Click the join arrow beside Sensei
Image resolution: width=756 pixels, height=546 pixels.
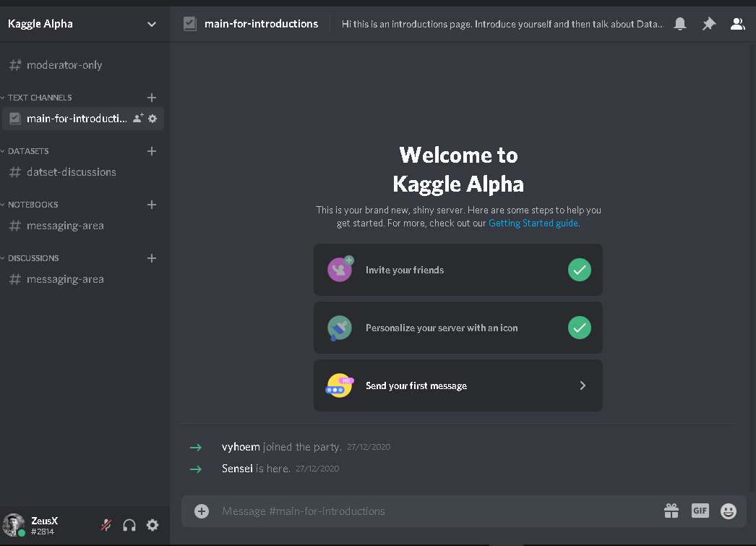pyautogui.click(x=196, y=469)
